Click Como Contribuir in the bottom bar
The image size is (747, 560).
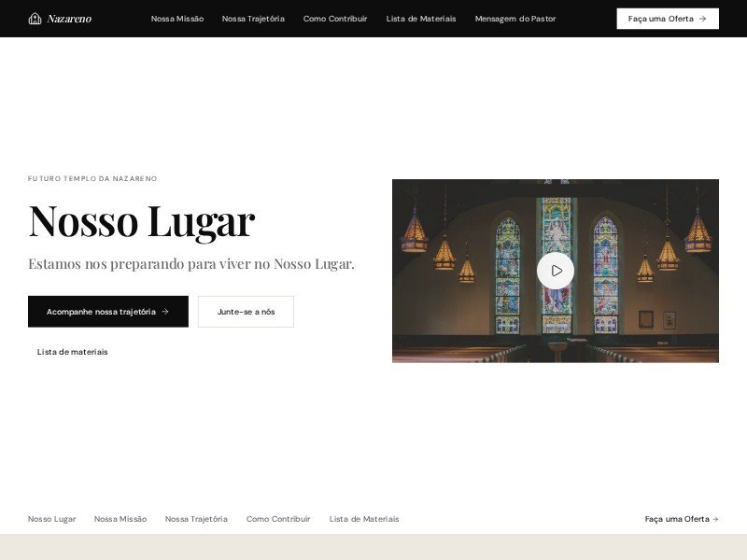(278, 519)
